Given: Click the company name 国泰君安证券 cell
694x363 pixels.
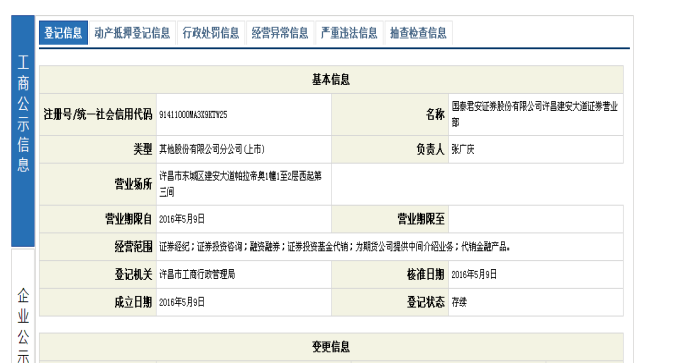Looking at the screenshot, I should 535,114.
